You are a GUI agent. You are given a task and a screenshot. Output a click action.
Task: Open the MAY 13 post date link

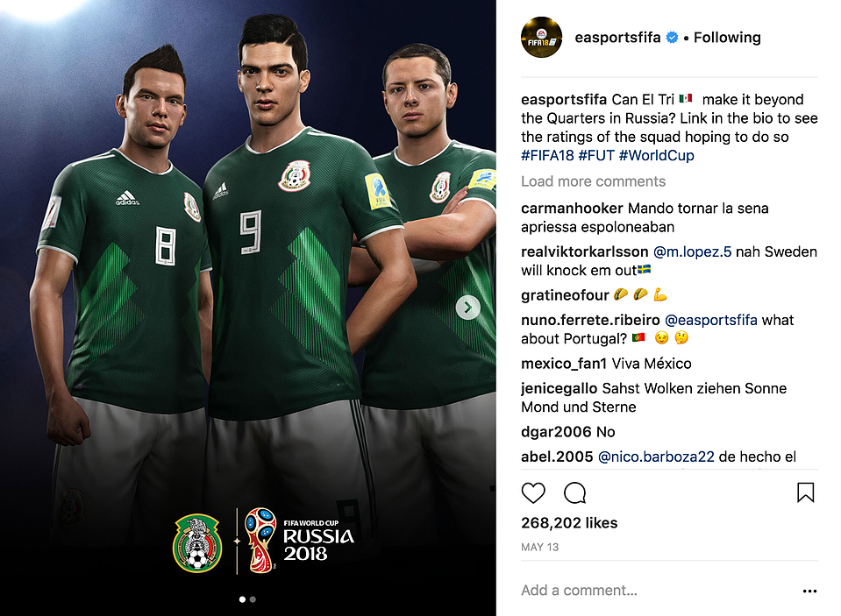coord(539,547)
